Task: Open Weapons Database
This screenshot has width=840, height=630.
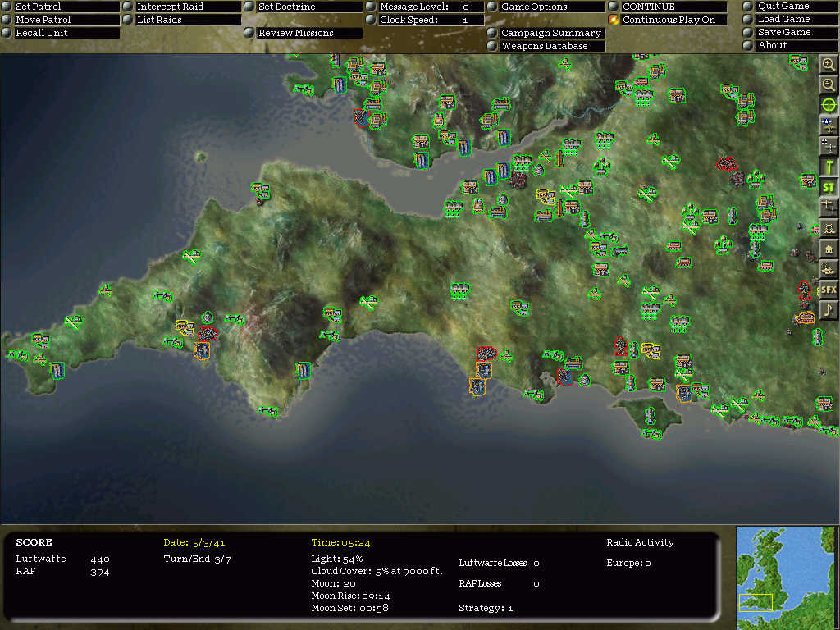Action: pyautogui.click(x=546, y=46)
